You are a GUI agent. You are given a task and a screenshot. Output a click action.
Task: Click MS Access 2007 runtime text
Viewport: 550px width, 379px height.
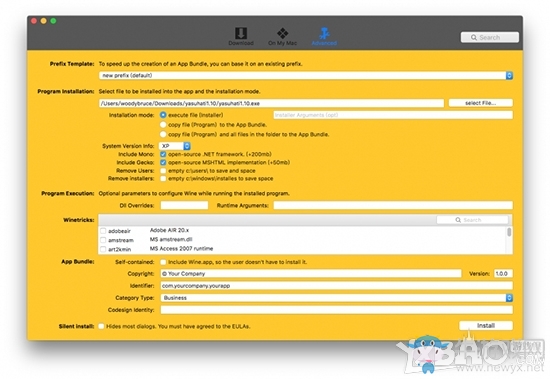click(181, 248)
